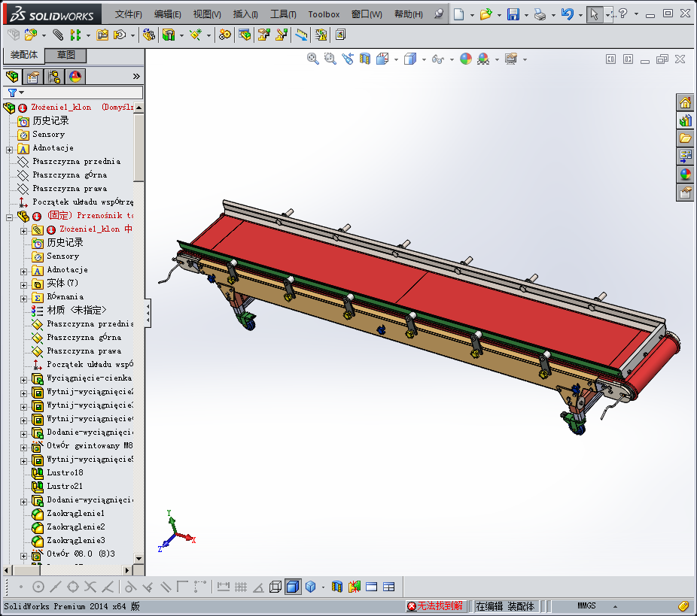
Task: Show more manager tabs with chevron
Action: coord(136,77)
